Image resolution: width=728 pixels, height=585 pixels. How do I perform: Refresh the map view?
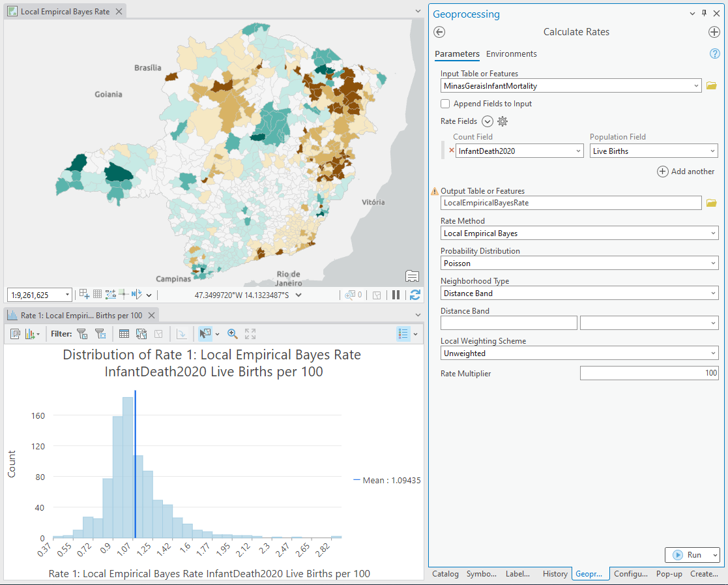(x=415, y=295)
